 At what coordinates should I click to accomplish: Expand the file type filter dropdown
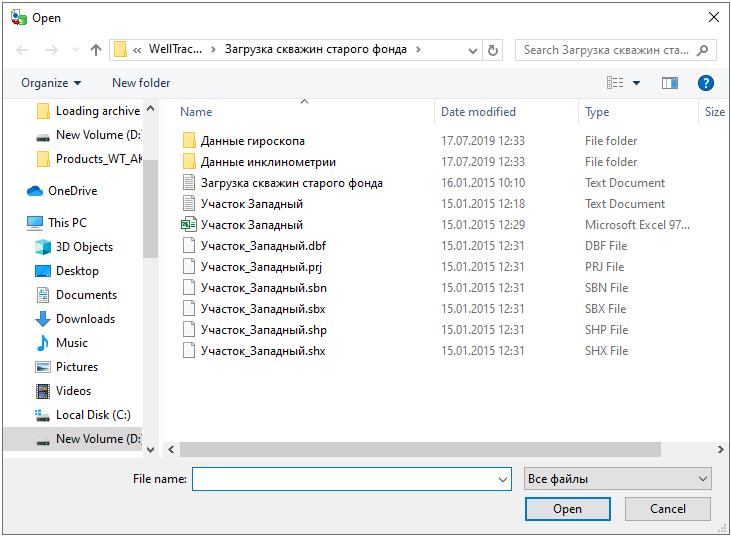[x=617, y=479]
